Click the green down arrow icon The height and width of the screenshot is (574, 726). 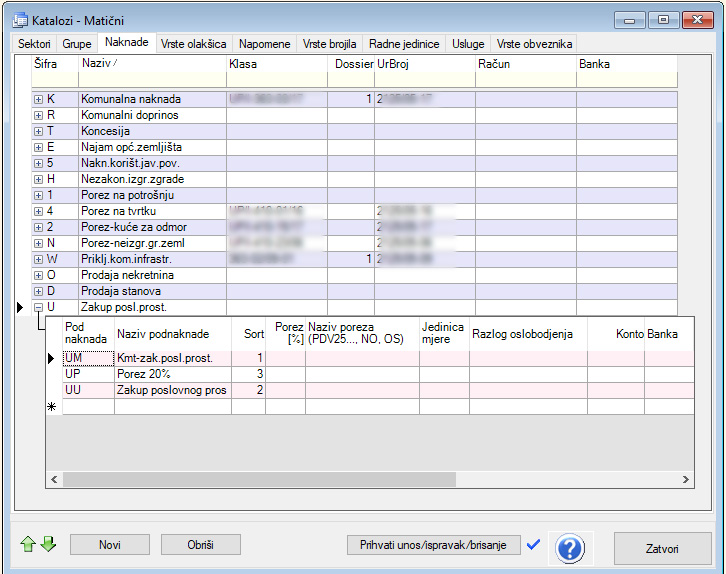tap(48, 544)
